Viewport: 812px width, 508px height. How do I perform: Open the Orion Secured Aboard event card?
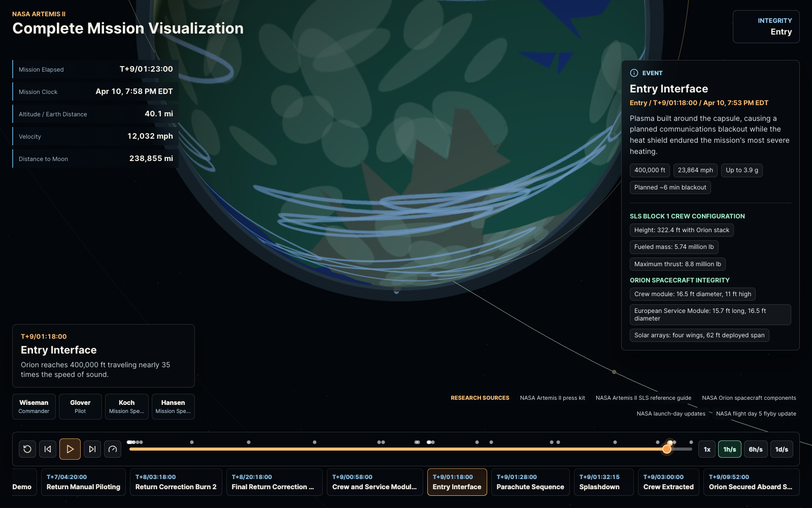click(x=751, y=482)
